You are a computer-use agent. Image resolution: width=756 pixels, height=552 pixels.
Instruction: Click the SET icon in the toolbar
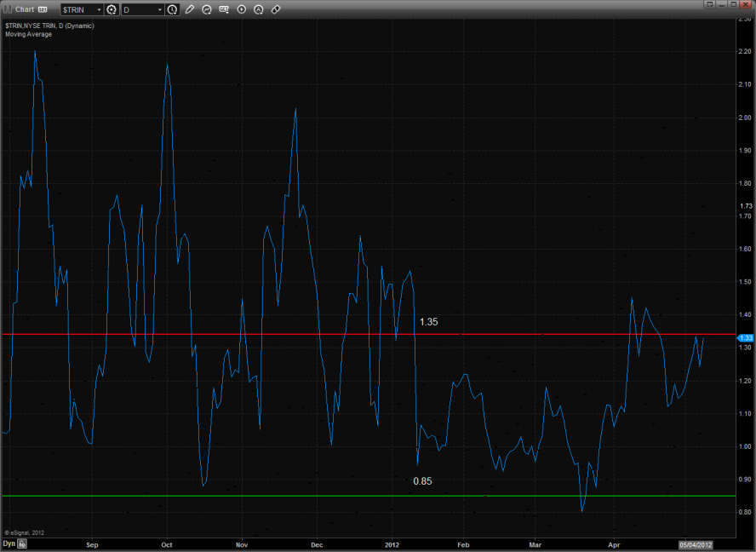224,9
